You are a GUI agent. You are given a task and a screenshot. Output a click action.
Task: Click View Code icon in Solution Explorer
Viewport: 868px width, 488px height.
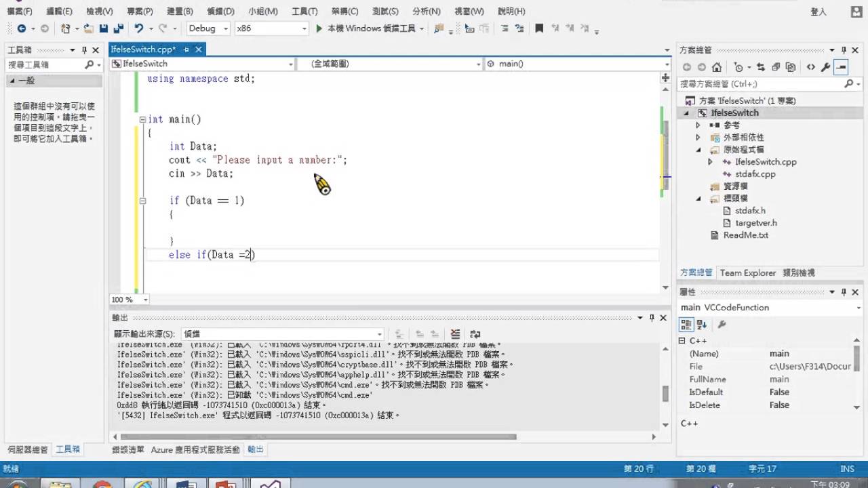(810, 67)
